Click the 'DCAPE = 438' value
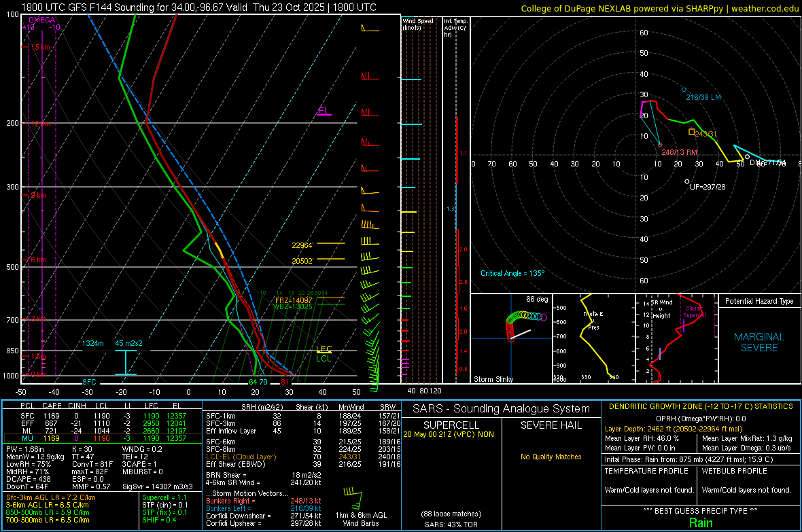Screen dimensions: 802x532 (x=28, y=479)
